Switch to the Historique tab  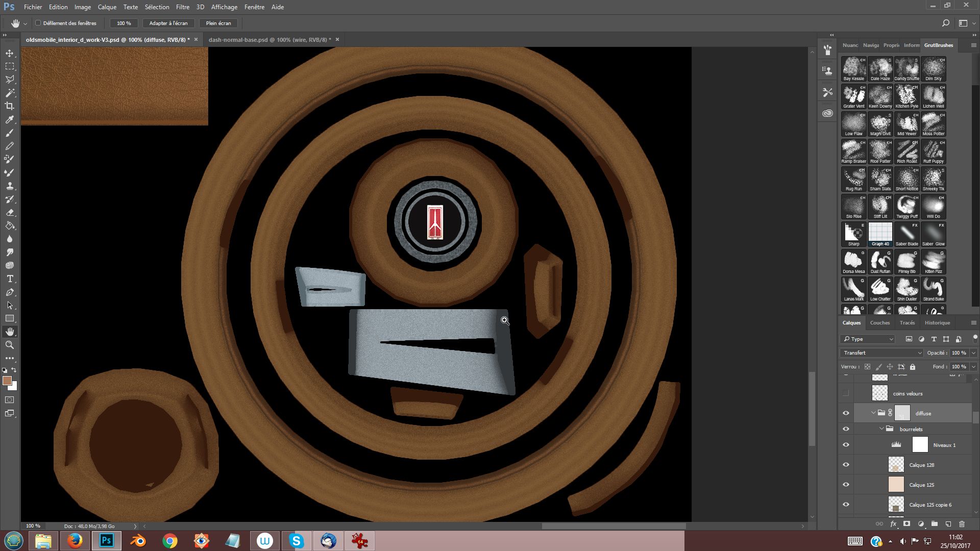tap(937, 322)
